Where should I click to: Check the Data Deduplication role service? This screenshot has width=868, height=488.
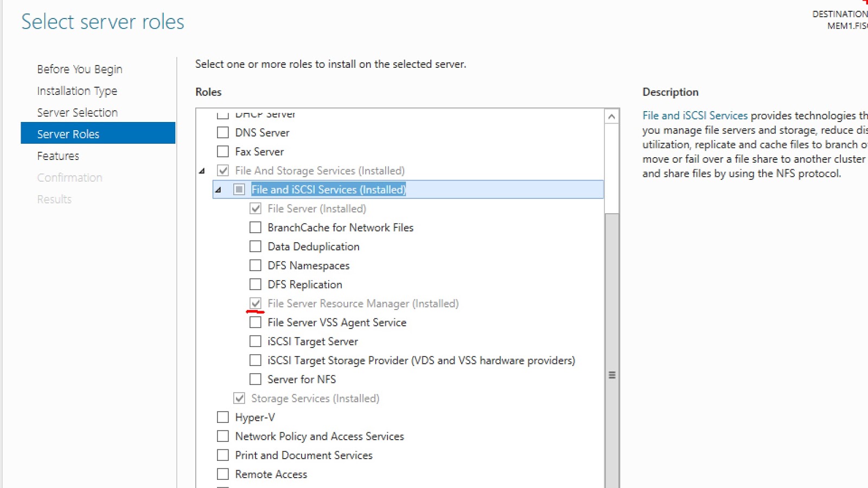click(255, 246)
